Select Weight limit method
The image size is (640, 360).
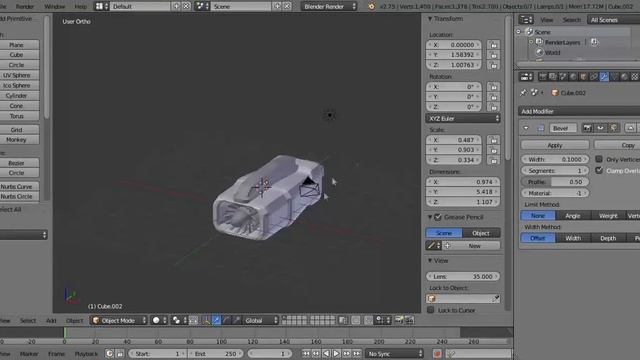[608, 216]
